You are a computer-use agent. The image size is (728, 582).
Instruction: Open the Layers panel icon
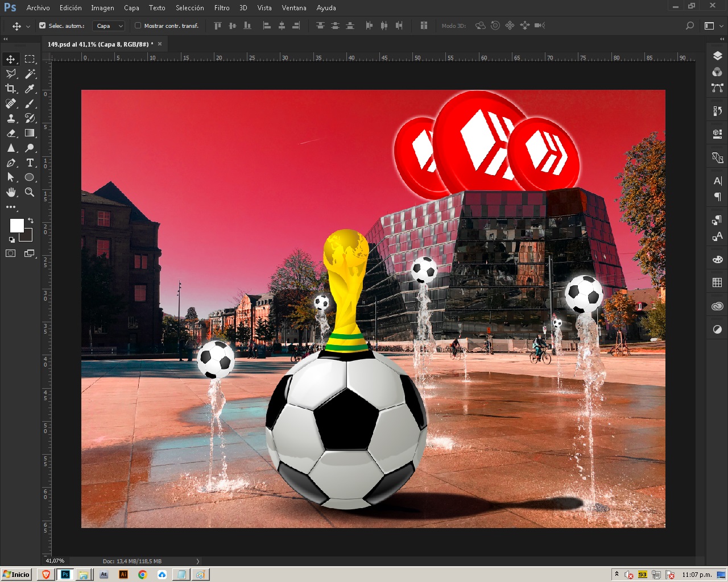717,56
